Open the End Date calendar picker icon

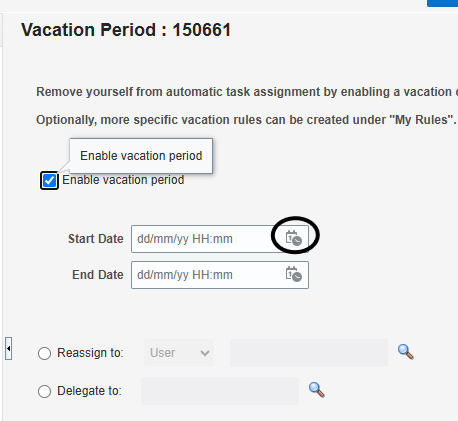click(x=294, y=274)
